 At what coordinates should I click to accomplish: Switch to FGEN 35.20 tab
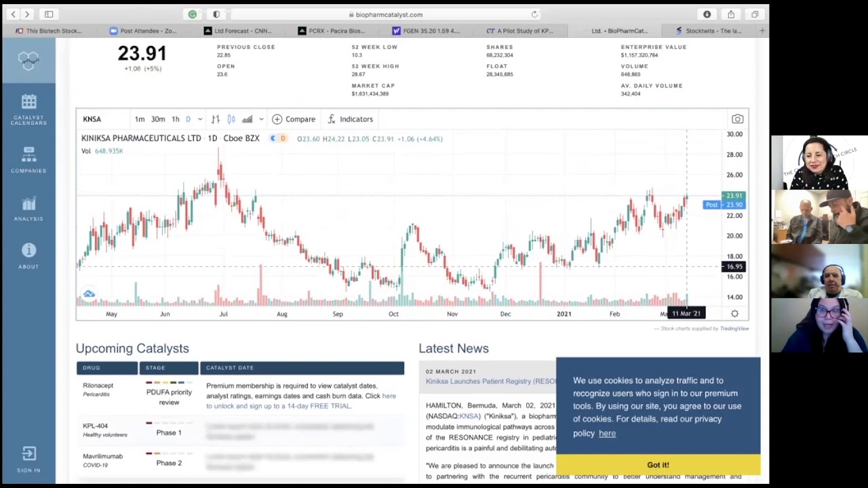(x=426, y=30)
